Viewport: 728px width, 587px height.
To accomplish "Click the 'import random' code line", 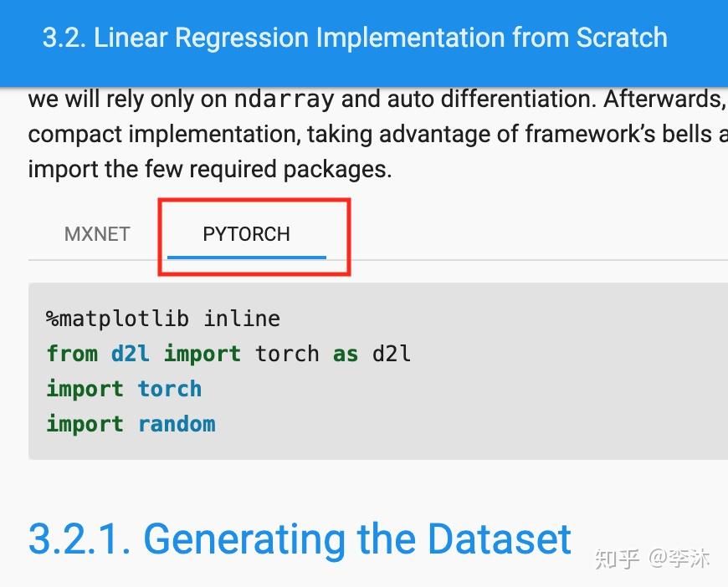I will 131,424.
